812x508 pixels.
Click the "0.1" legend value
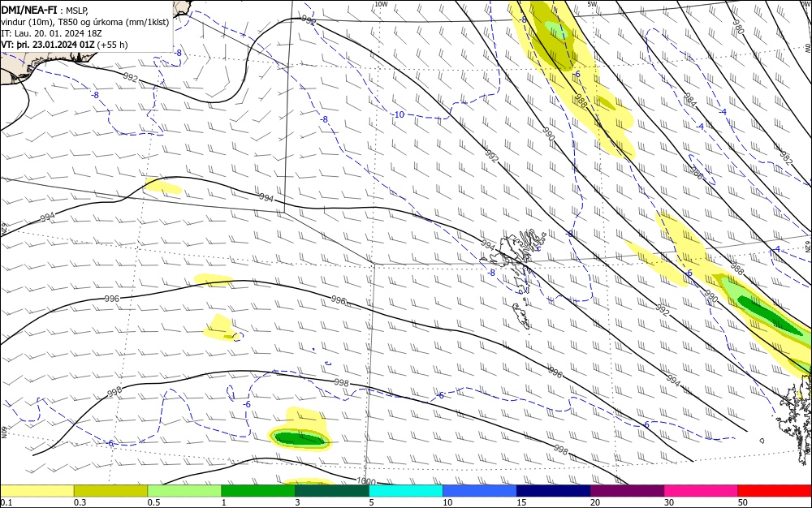(6, 502)
